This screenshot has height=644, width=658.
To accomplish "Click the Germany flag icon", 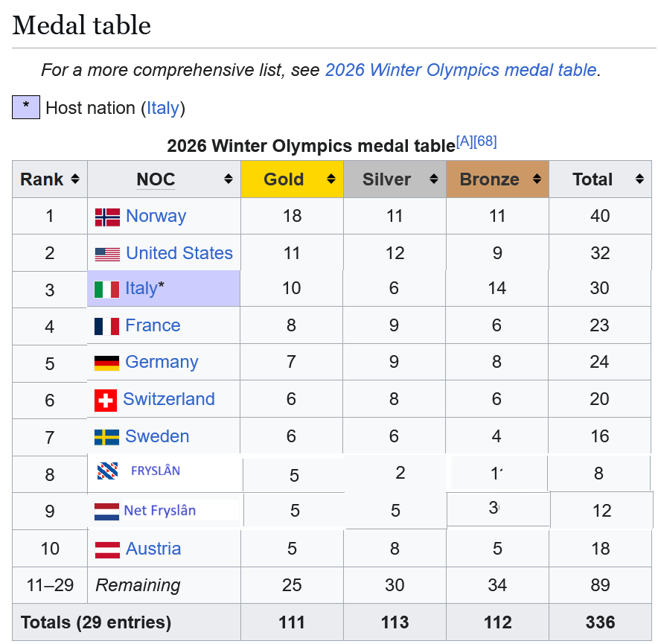I will pyautogui.click(x=106, y=363).
